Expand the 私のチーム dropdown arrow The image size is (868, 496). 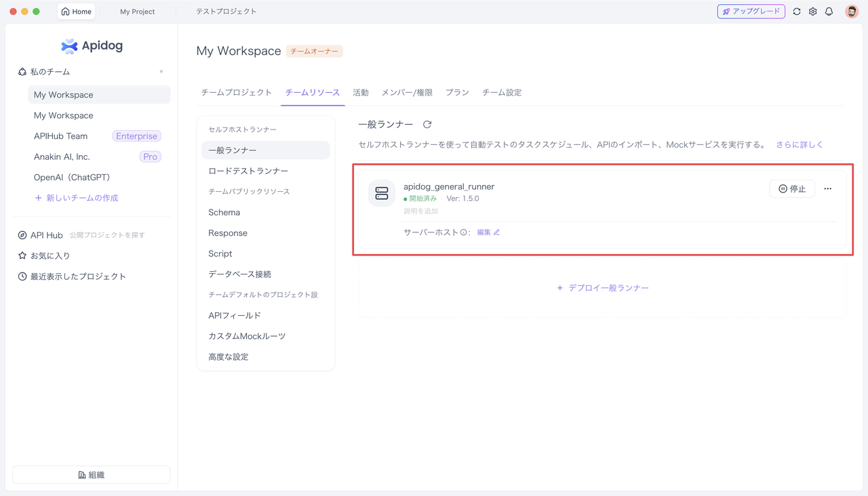click(x=161, y=72)
